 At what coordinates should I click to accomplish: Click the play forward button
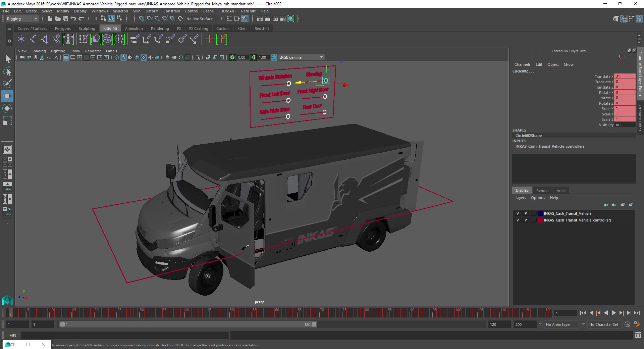pyautogui.click(x=613, y=313)
